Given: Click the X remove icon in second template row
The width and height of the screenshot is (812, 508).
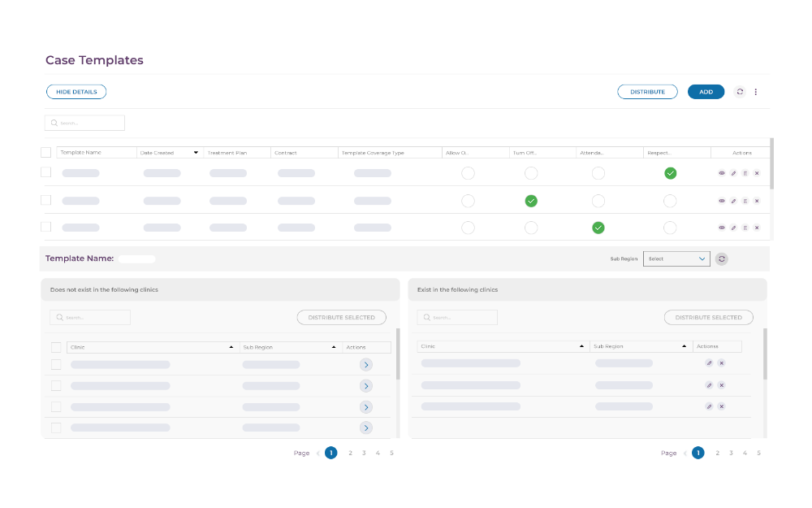Looking at the screenshot, I should point(757,201).
